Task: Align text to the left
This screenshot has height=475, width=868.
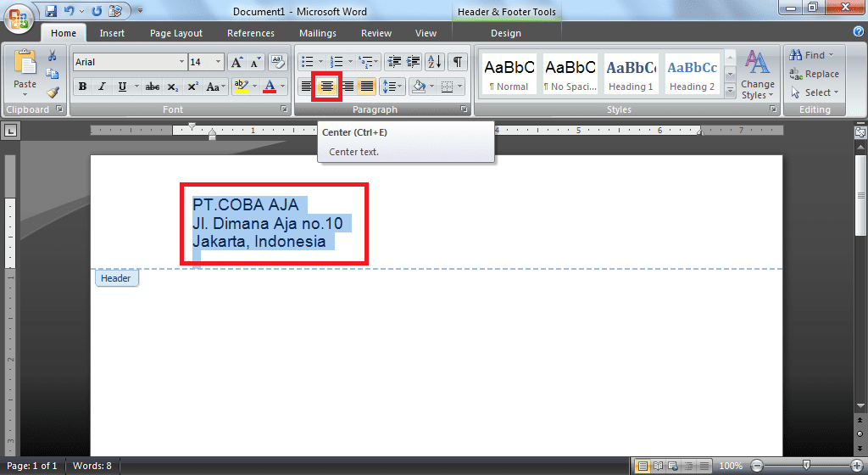Action: (306, 87)
